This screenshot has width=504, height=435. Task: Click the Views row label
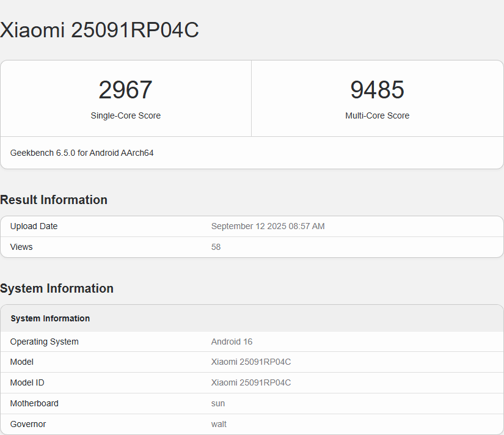[x=21, y=247]
